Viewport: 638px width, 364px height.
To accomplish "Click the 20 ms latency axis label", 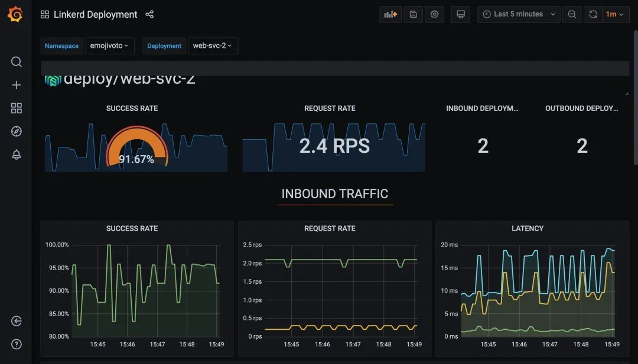I will 449,245.
